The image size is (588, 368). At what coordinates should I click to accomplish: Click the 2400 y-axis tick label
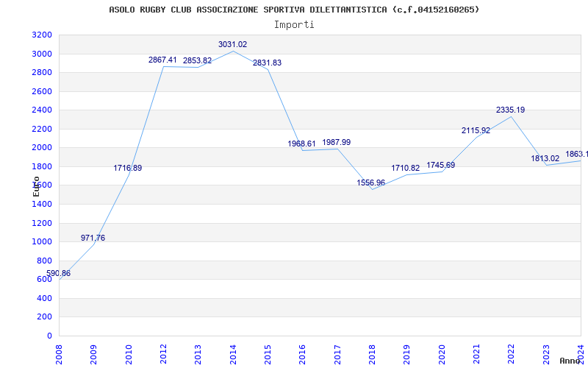pyautogui.click(x=42, y=110)
